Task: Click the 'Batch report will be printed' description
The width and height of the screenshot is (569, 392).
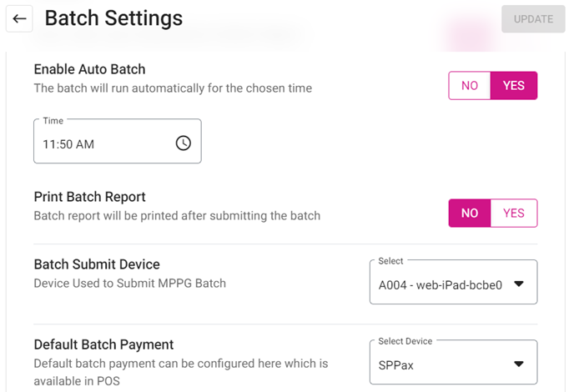Action: tap(177, 216)
